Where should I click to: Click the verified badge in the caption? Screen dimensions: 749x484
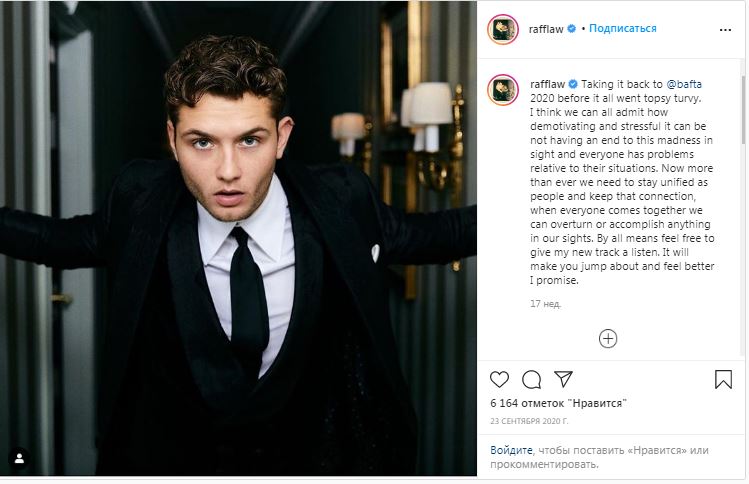[x=574, y=84]
